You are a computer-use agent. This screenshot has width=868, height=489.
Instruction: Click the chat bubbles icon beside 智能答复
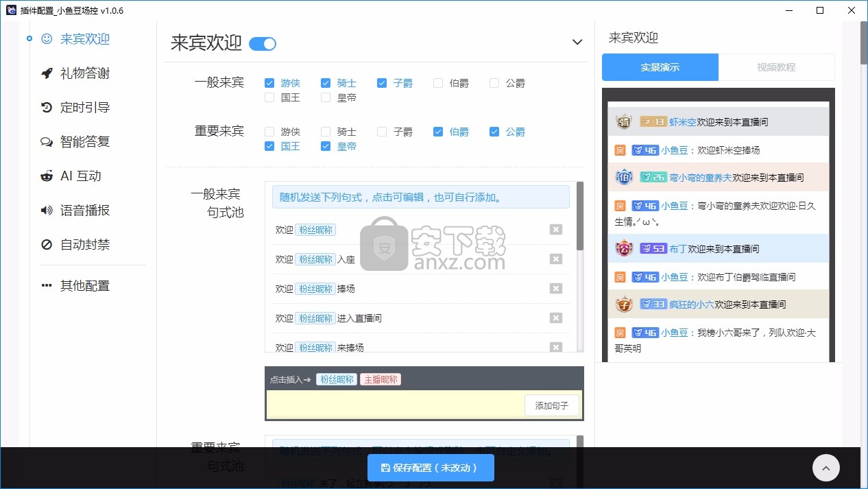pyautogui.click(x=47, y=142)
